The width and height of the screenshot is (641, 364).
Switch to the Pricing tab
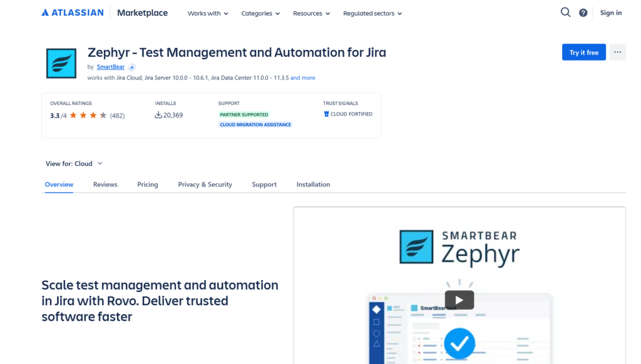148,185
